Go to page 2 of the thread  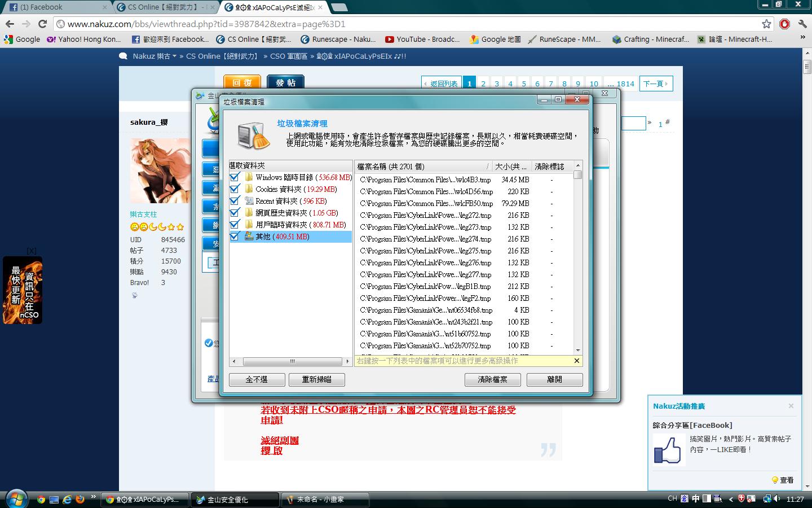tap(483, 84)
